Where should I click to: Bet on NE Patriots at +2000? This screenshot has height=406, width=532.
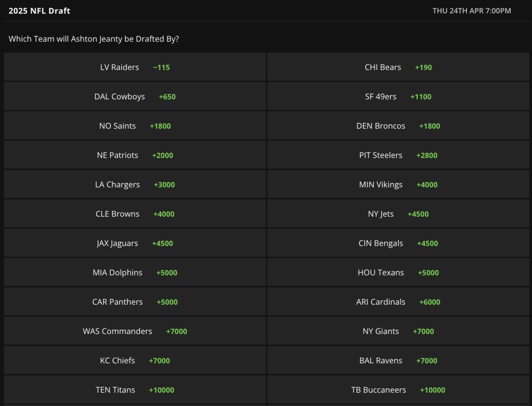(134, 155)
